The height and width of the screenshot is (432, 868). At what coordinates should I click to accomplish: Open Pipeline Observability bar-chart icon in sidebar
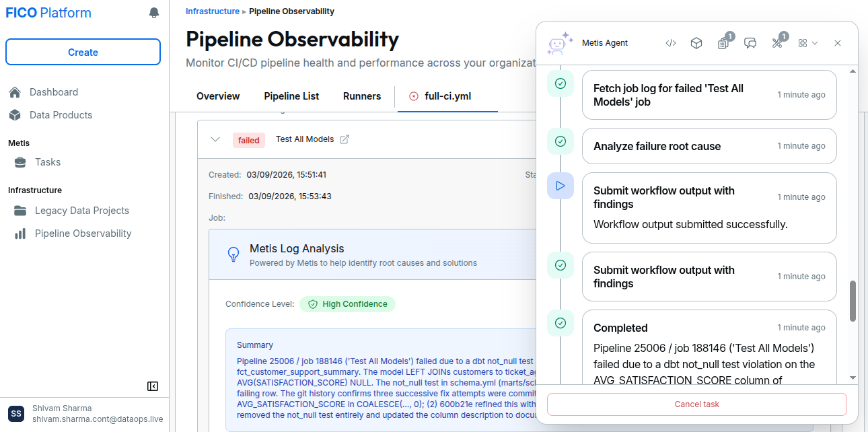[20, 233]
